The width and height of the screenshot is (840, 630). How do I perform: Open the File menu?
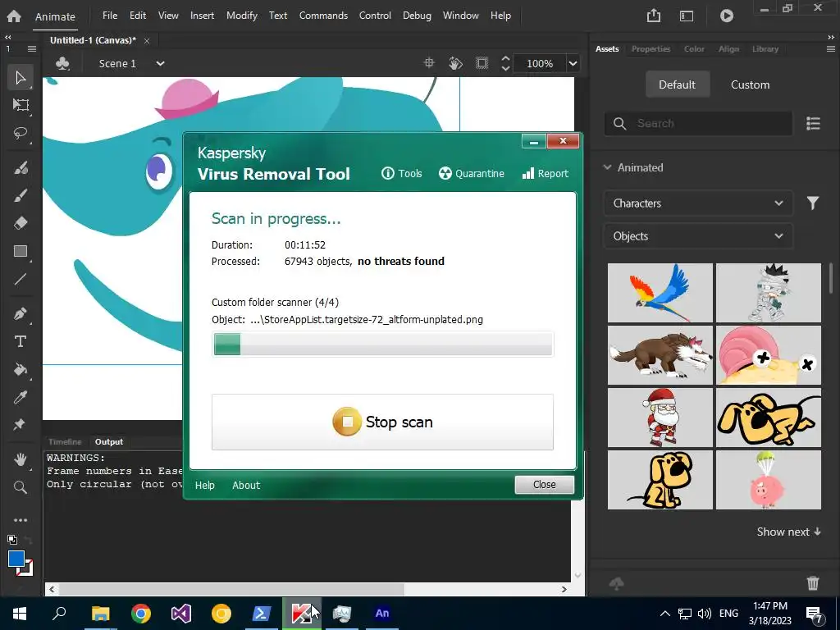(x=110, y=16)
